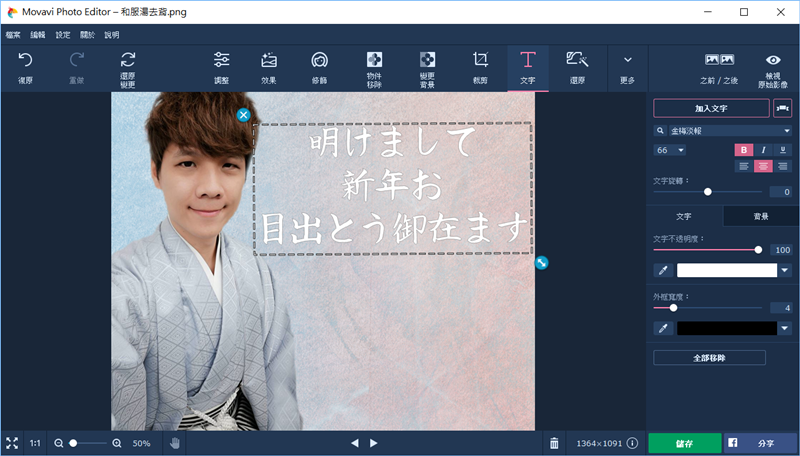Click the black outline color swatch
This screenshot has height=456, width=800.
727,328
